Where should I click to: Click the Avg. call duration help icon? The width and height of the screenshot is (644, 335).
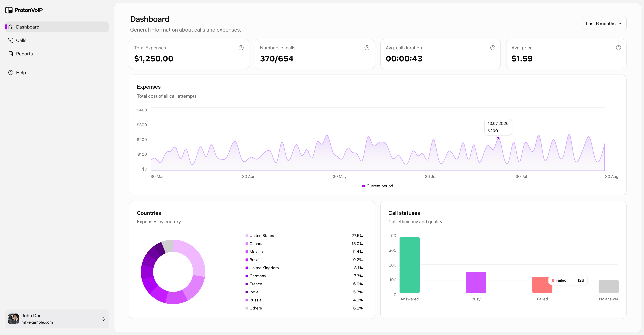(493, 48)
